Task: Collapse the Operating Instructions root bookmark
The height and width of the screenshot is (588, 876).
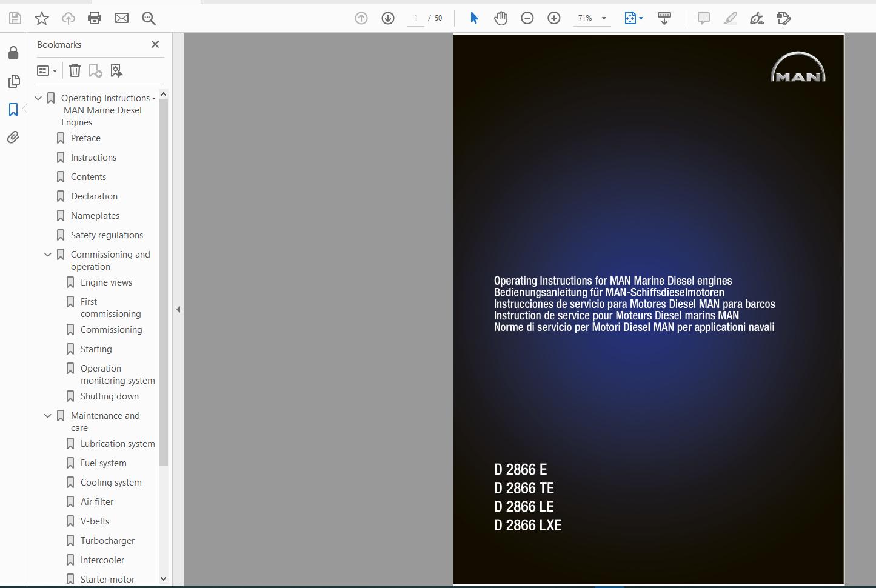Action: (x=38, y=98)
